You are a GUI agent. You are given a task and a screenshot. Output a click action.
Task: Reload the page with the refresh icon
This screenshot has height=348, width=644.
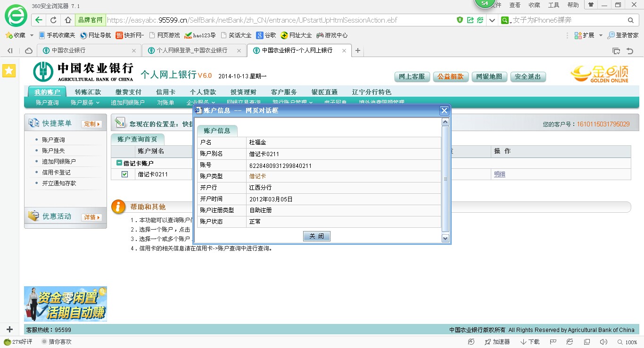pos(53,20)
